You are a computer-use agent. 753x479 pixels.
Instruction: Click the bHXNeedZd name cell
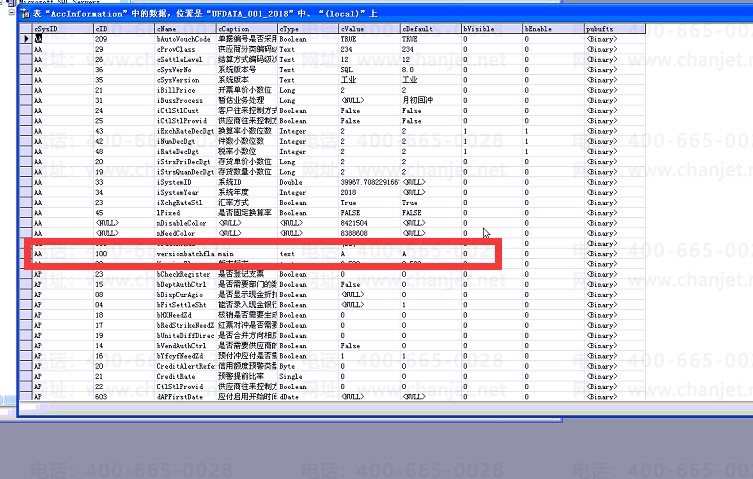pos(186,315)
